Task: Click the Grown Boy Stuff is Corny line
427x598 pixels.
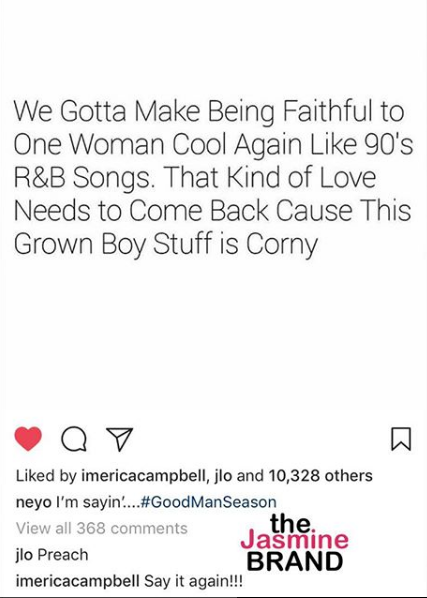Action: point(166,244)
